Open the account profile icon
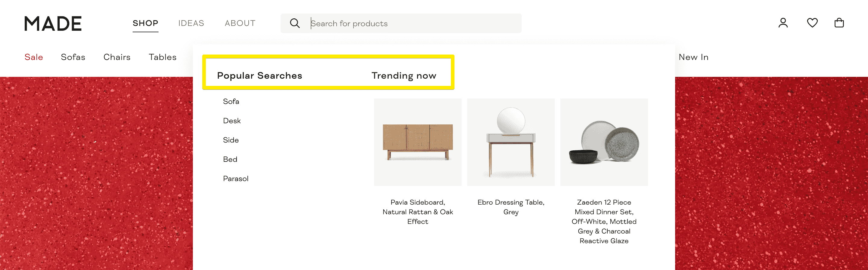This screenshot has width=868, height=270. pos(783,23)
